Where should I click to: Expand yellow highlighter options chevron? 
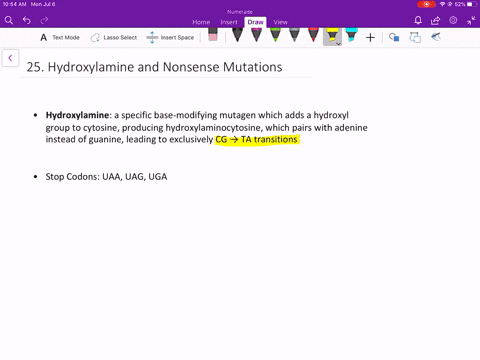338,44
